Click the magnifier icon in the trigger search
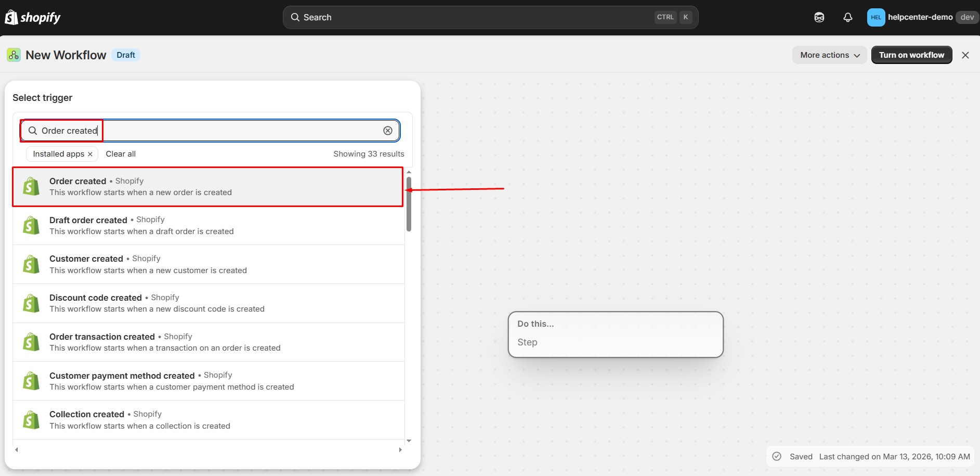Viewport: 980px width, 476px height. pyautogui.click(x=33, y=131)
